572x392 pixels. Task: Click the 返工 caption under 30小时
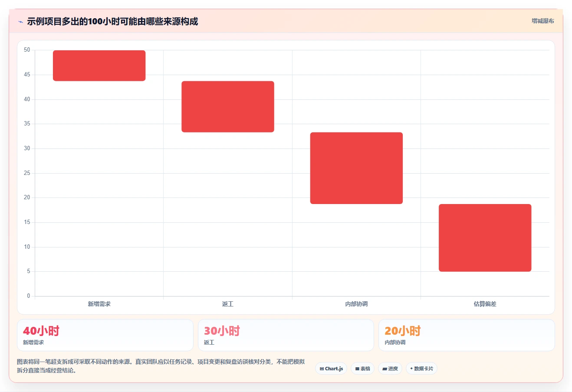coord(209,343)
